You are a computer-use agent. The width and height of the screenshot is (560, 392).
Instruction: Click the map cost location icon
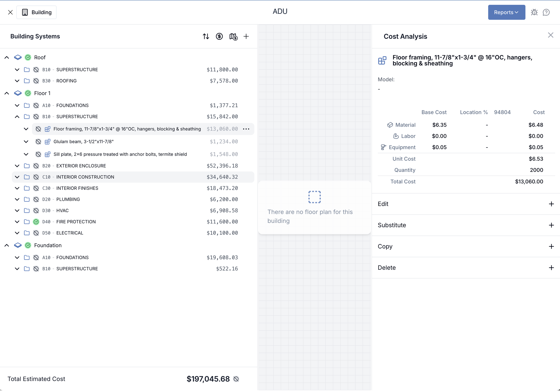point(233,37)
